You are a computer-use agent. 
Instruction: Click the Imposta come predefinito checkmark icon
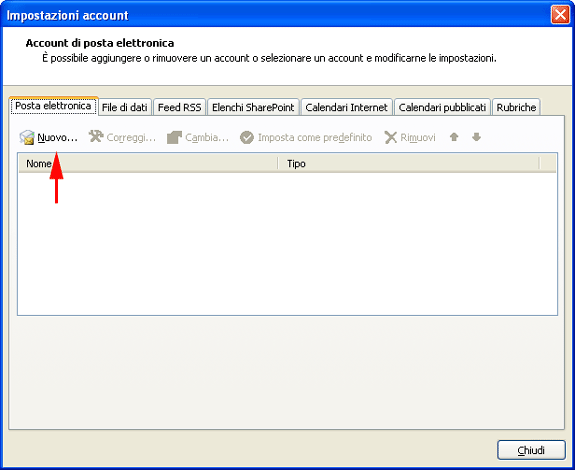click(x=247, y=137)
